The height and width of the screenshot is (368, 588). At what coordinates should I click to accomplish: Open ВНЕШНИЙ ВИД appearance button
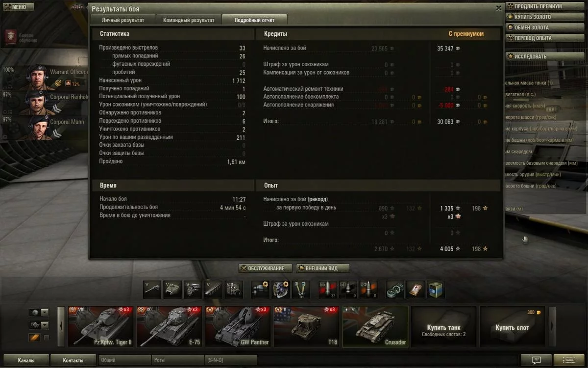click(x=323, y=268)
